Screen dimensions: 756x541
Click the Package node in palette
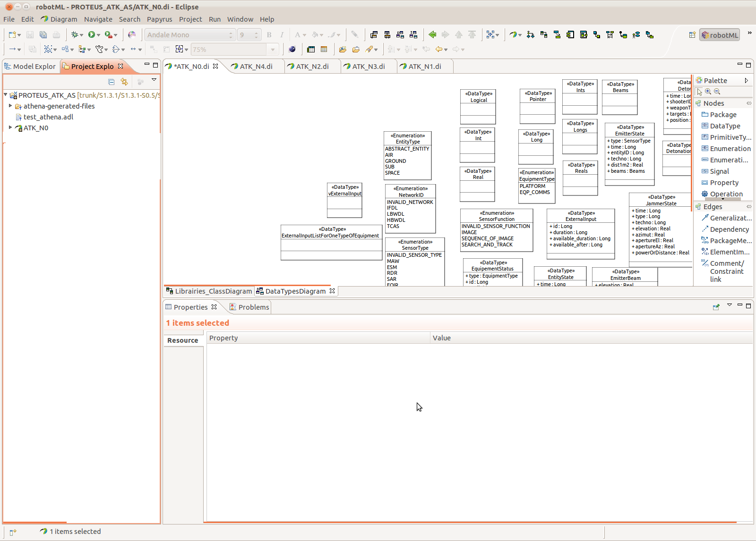point(719,115)
